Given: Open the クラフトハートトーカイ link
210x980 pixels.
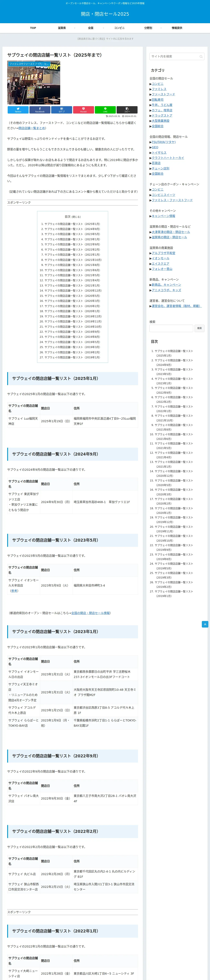Looking at the screenshot, I should (168, 158).
